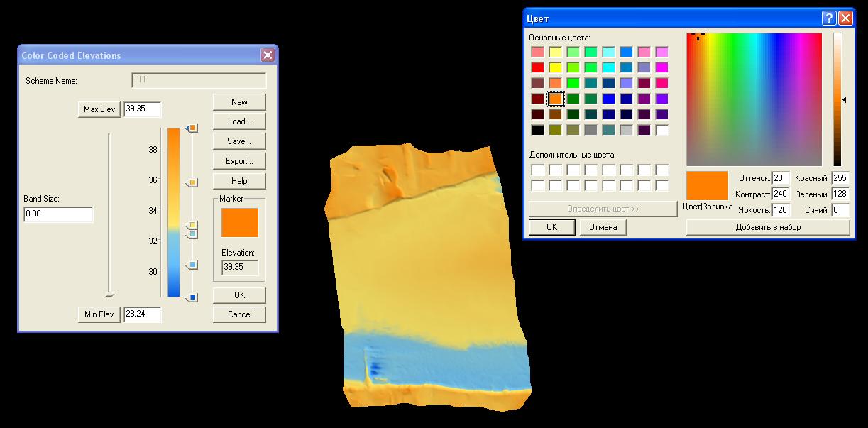This screenshot has width=868, height=428.
Task: Click the Marker orange color swatch
Action: [240, 222]
